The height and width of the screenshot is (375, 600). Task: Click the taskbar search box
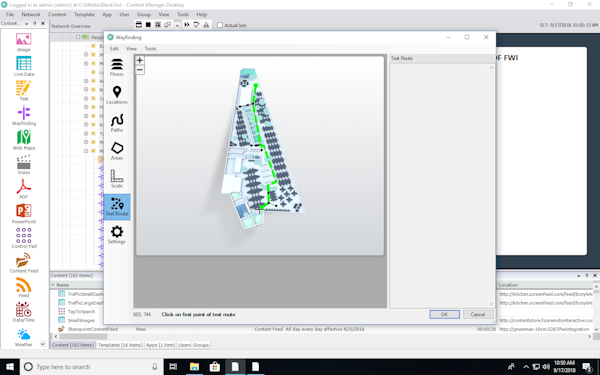point(91,367)
